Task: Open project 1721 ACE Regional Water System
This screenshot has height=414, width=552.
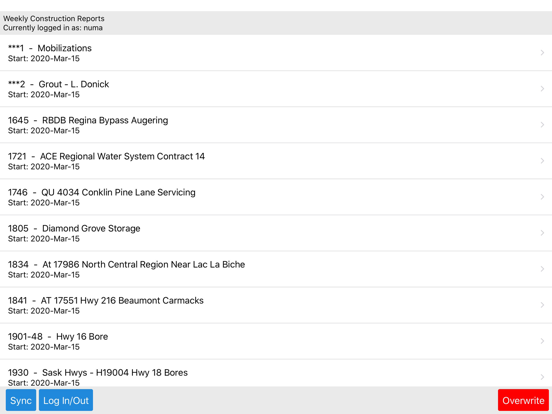Action: click(x=276, y=161)
